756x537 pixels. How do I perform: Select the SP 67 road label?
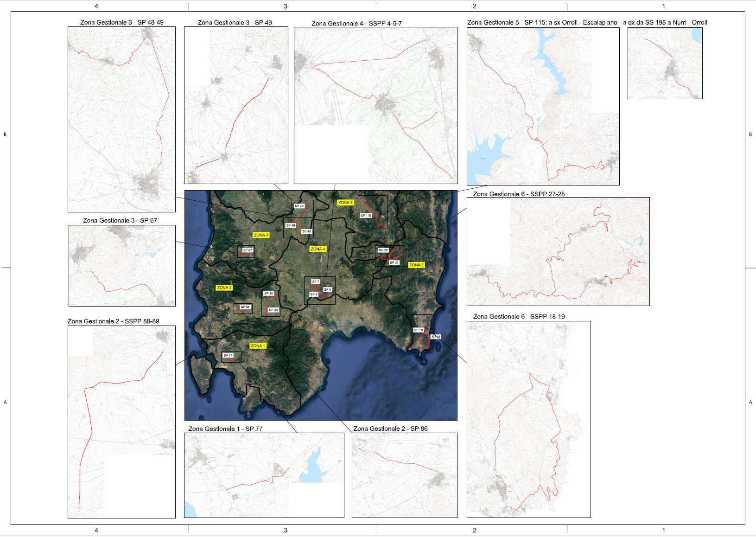[248, 250]
